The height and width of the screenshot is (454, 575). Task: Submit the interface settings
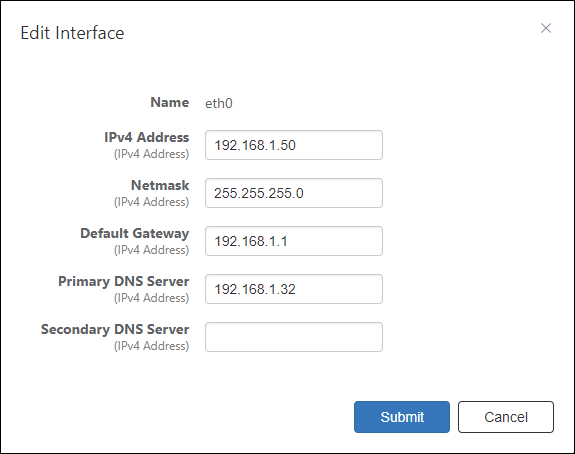[402, 417]
